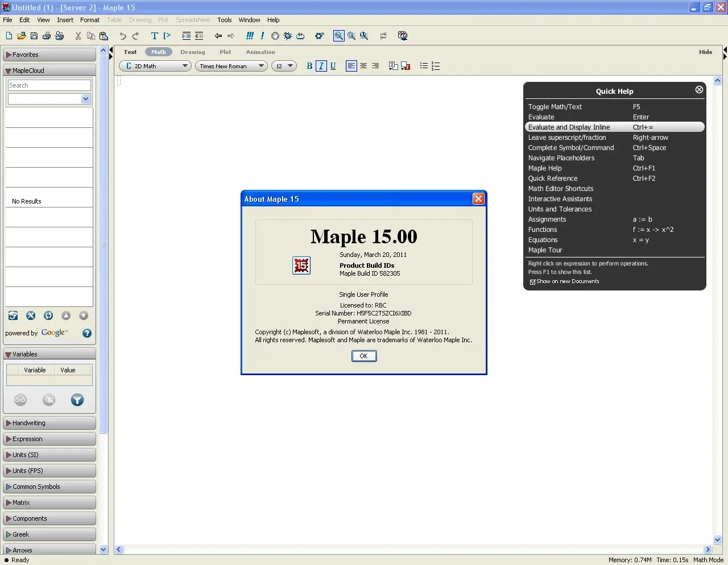This screenshot has height=565, width=728.
Task: Refresh MapleCloud results icon
Action: 48,315
